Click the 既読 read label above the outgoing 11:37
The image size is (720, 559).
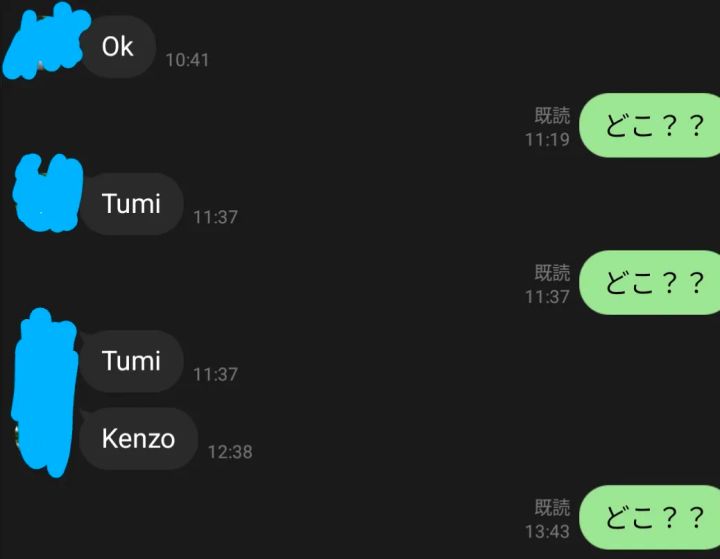point(551,273)
